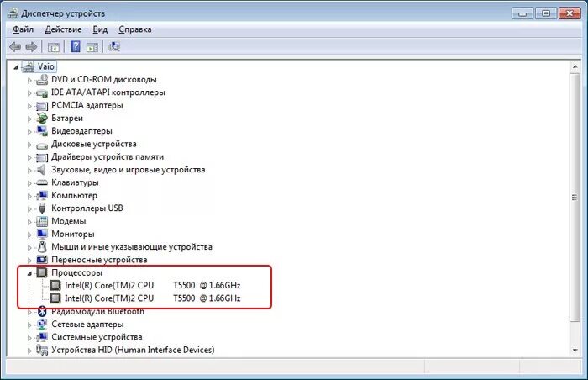
Task: Select Звуковые, видео и игровые устройства label
Action: point(128,170)
